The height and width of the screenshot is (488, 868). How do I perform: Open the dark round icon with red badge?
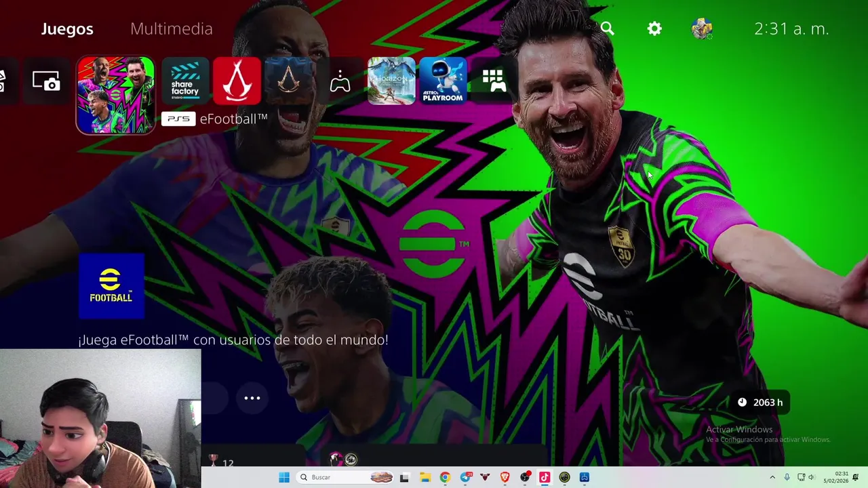click(x=525, y=477)
